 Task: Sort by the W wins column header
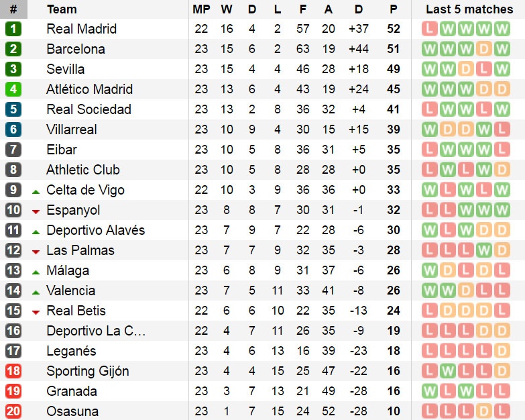(227, 9)
